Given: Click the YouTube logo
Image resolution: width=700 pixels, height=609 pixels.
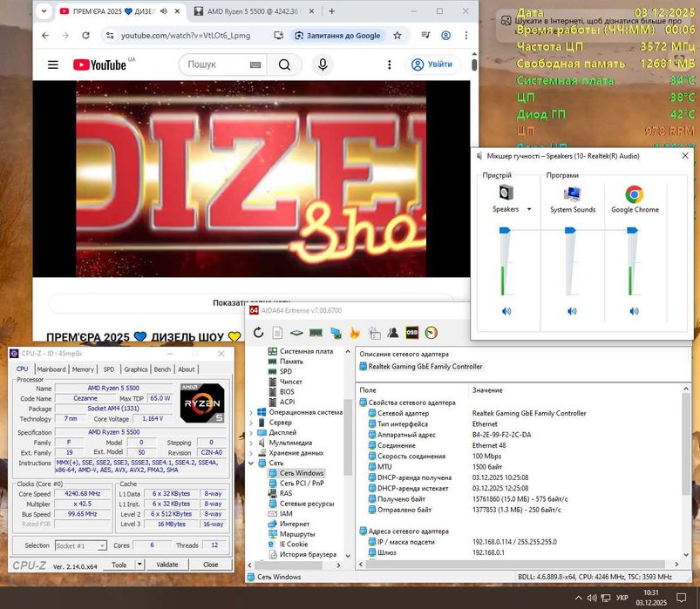Looking at the screenshot, I should 99,64.
